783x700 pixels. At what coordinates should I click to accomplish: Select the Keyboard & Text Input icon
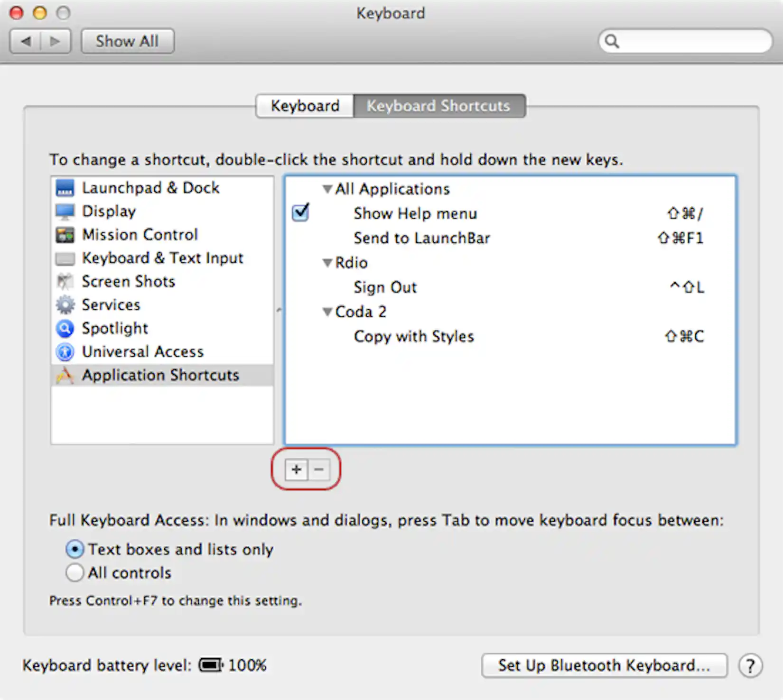coord(65,258)
